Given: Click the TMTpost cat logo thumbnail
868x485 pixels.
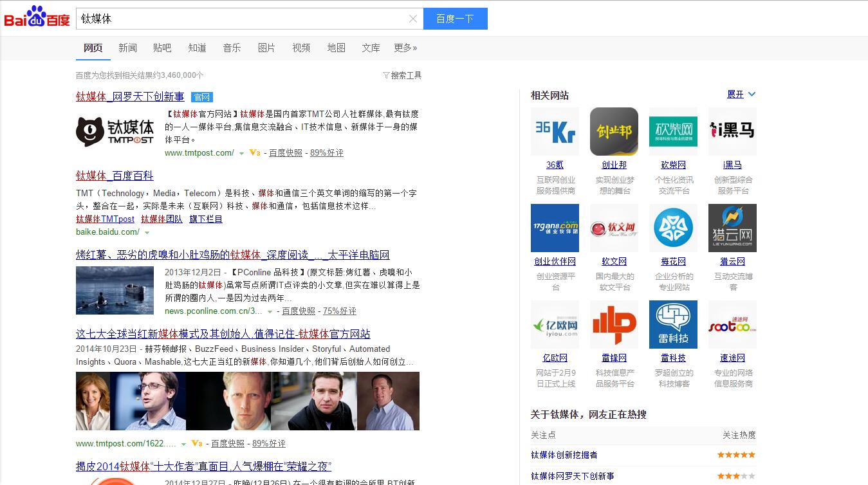Looking at the screenshot, I should coord(115,131).
